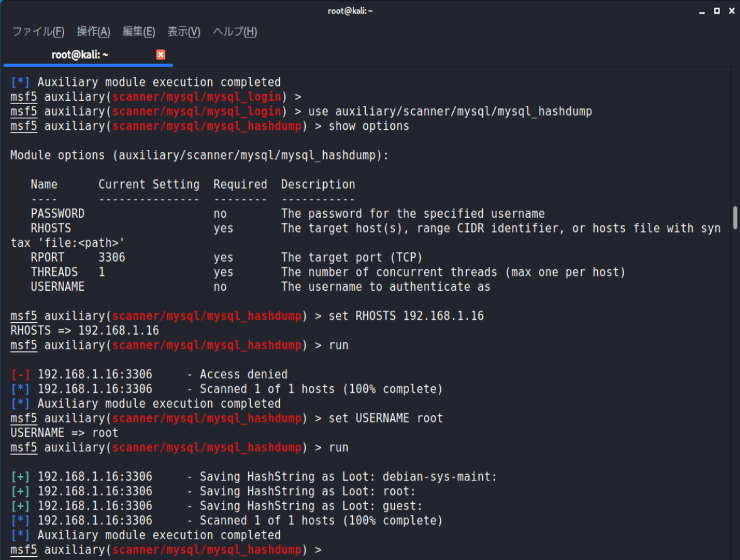This screenshot has height=560, width=740.
Task: Click the PASSWORD option name
Action: coord(58,214)
